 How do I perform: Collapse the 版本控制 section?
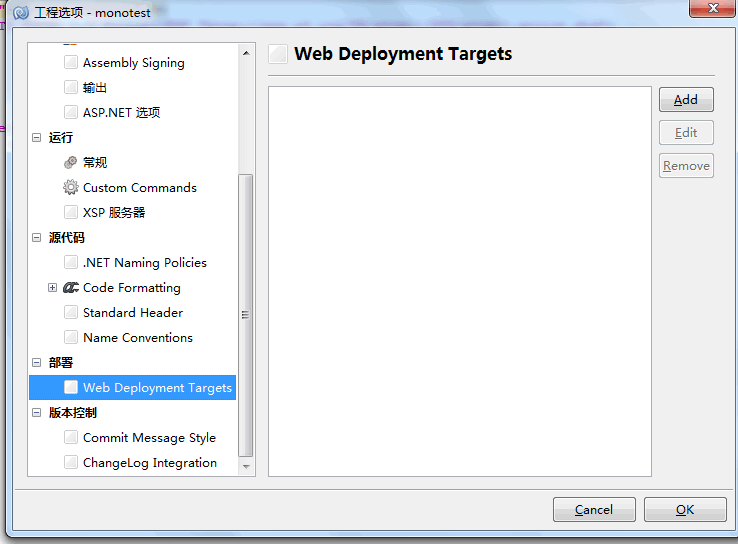(36, 413)
